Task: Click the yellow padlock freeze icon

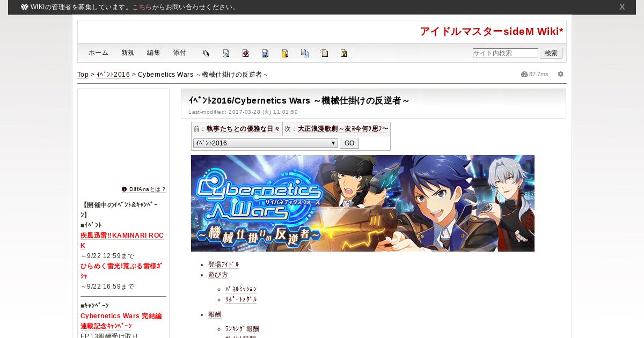Action: coord(285,53)
